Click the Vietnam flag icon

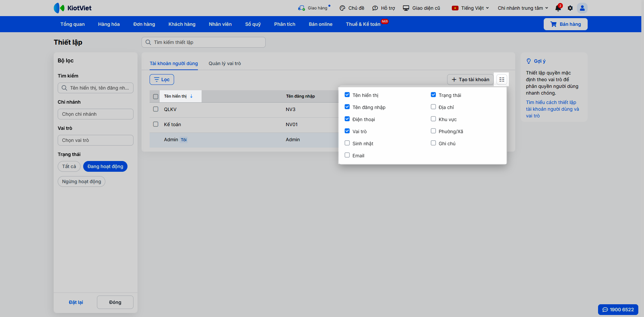pos(455,8)
